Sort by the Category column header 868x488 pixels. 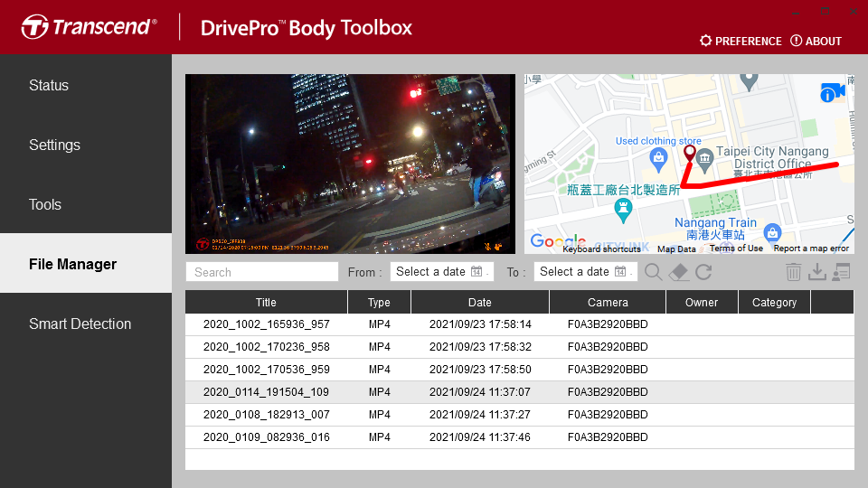[x=775, y=302]
